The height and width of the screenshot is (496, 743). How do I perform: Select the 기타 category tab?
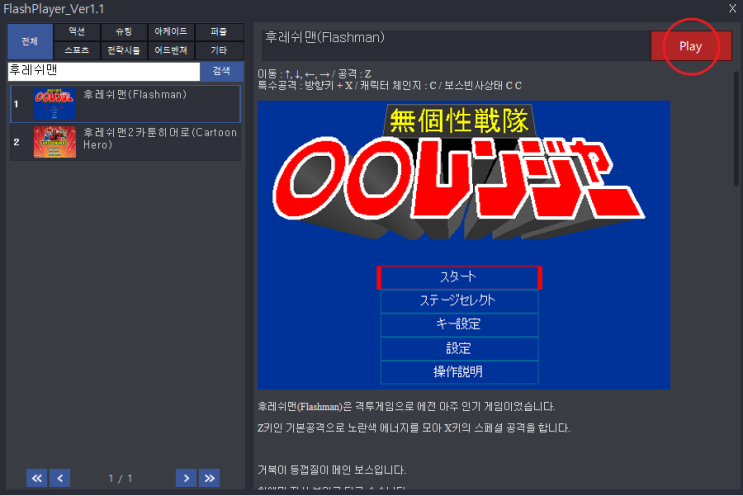[x=219, y=50]
